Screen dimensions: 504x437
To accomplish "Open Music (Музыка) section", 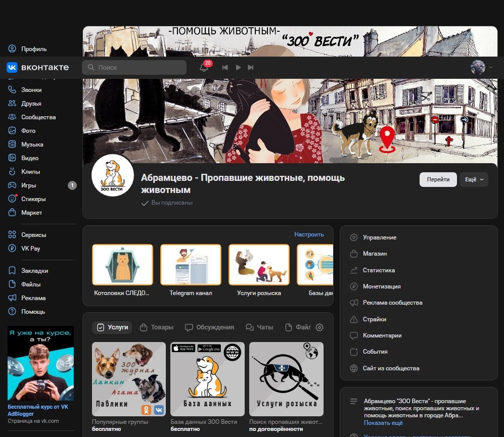I will (x=26, y=144).
